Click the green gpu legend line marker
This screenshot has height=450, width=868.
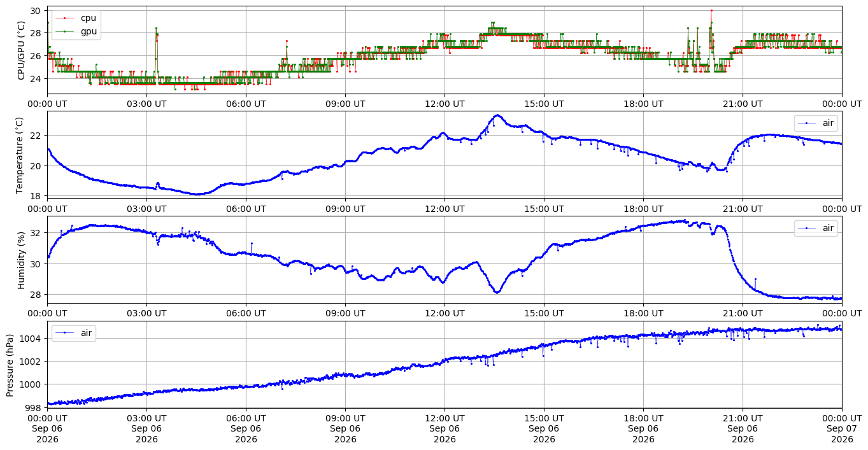64,31
